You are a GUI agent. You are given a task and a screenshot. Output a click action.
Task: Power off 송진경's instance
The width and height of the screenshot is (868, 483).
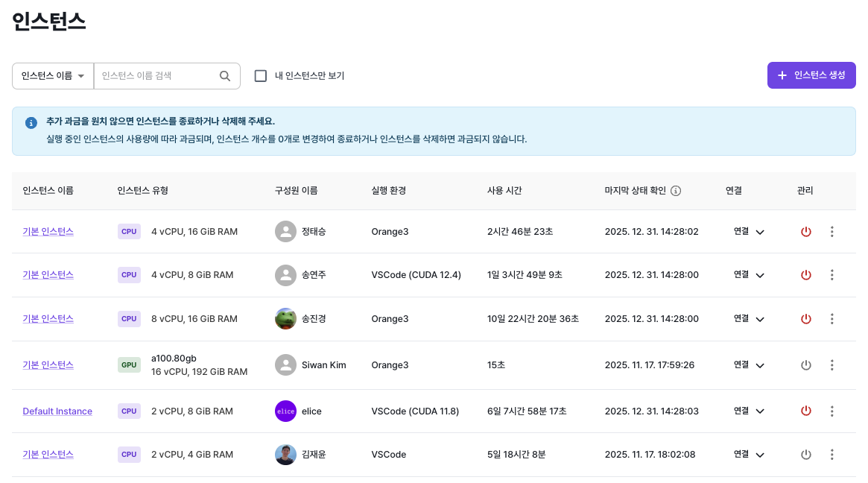click(805, 318)
